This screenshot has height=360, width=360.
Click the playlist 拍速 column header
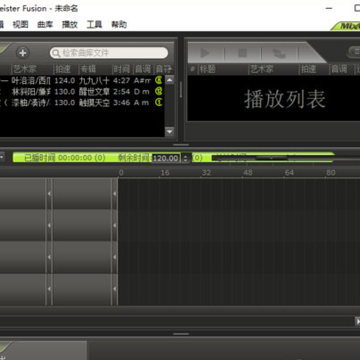pyautogui.click(x=314, y=69)
